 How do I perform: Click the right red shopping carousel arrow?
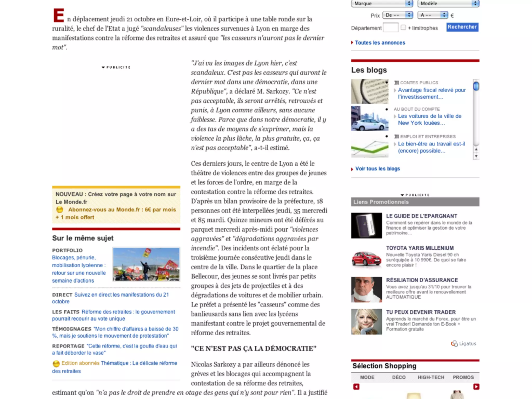476,387
